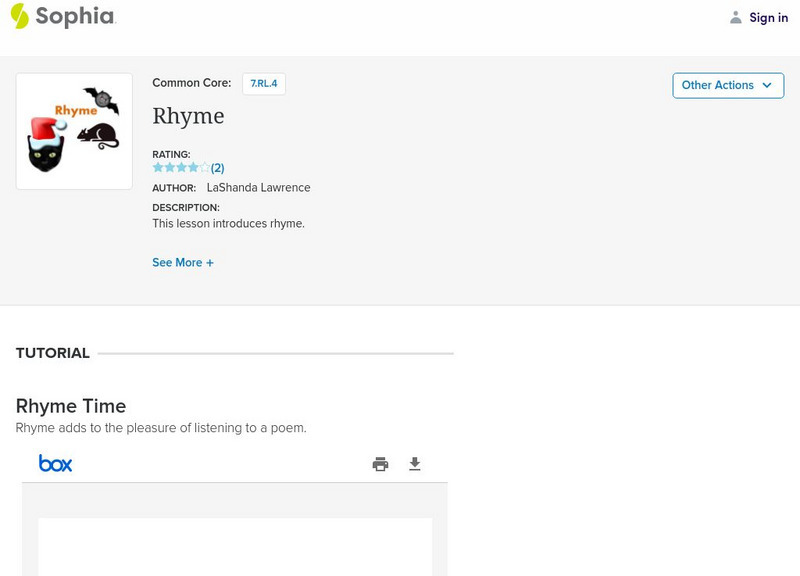The image size is (800, 576).
Task: Click inside the Box document preview page
Action: point(235,546)
